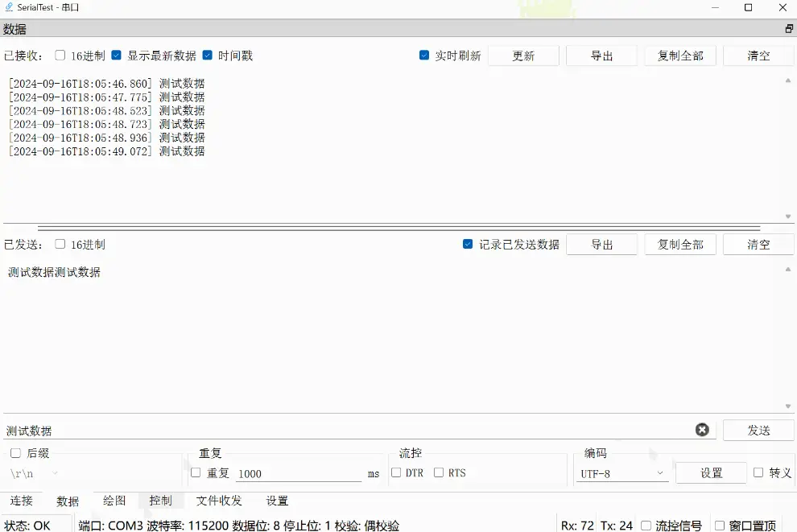
Task: Open the \r\n suffix dropdown
Action: click(x=34, y=473)
